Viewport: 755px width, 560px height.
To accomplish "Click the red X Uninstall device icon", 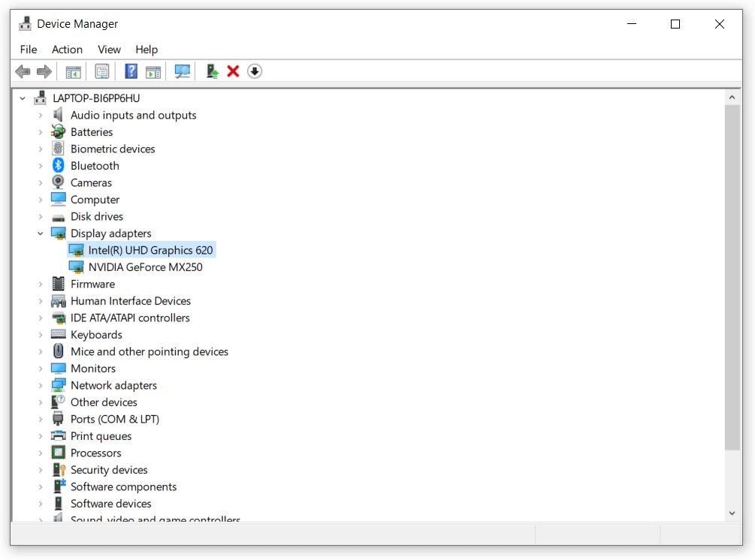I will point(233,71).
